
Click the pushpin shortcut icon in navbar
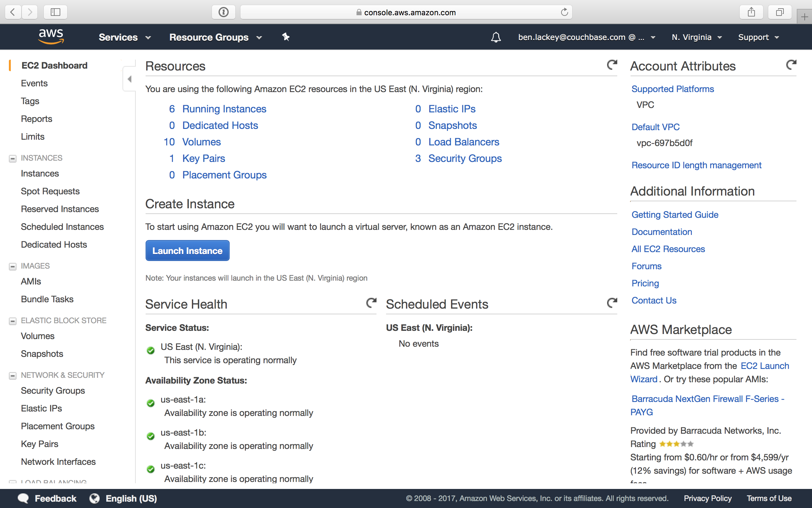tap(286, 37)
